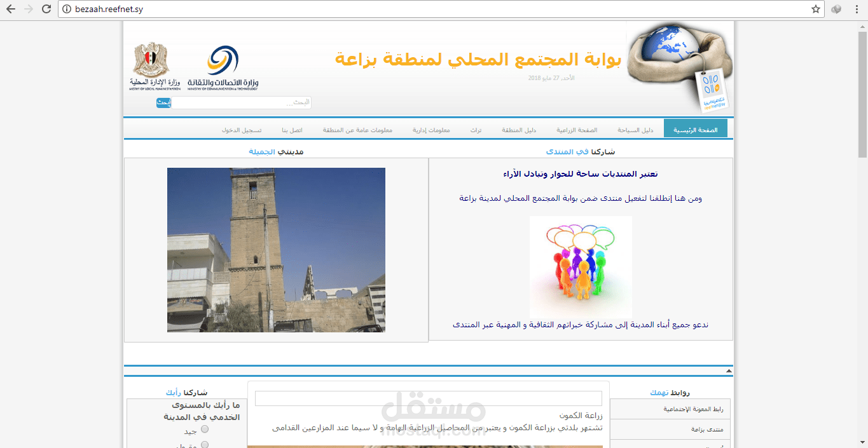This screenshot has height=448, width=868.
Task: Click the مدينتي الجميلة heading
Action: tap(276, 152)
